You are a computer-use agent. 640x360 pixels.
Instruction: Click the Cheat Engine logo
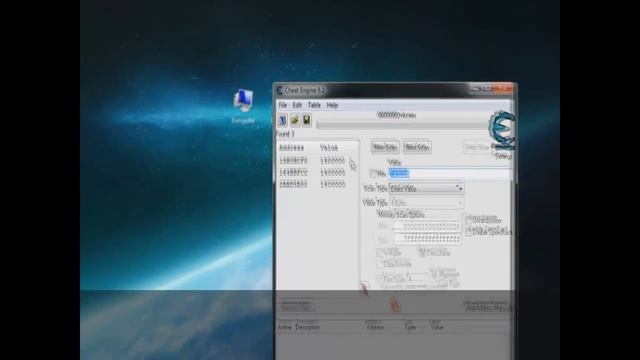pyautogui.click(x=502, y=130)
